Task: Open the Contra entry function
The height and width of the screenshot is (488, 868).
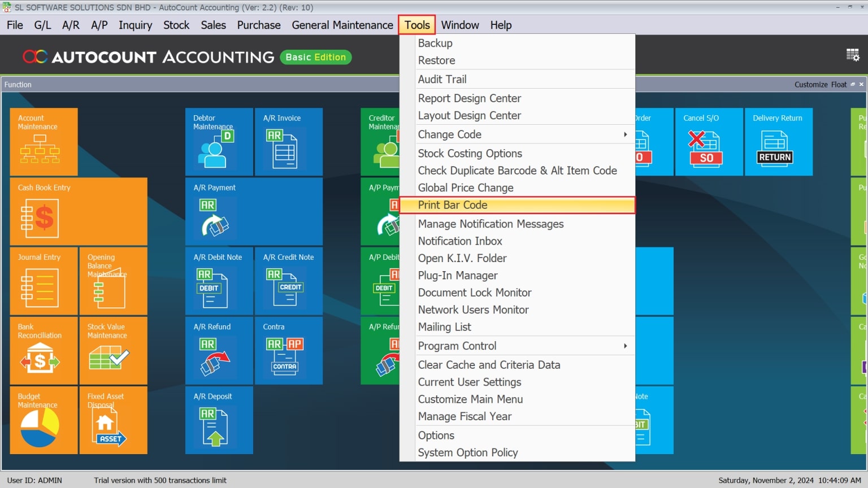Action: point(288,350)
